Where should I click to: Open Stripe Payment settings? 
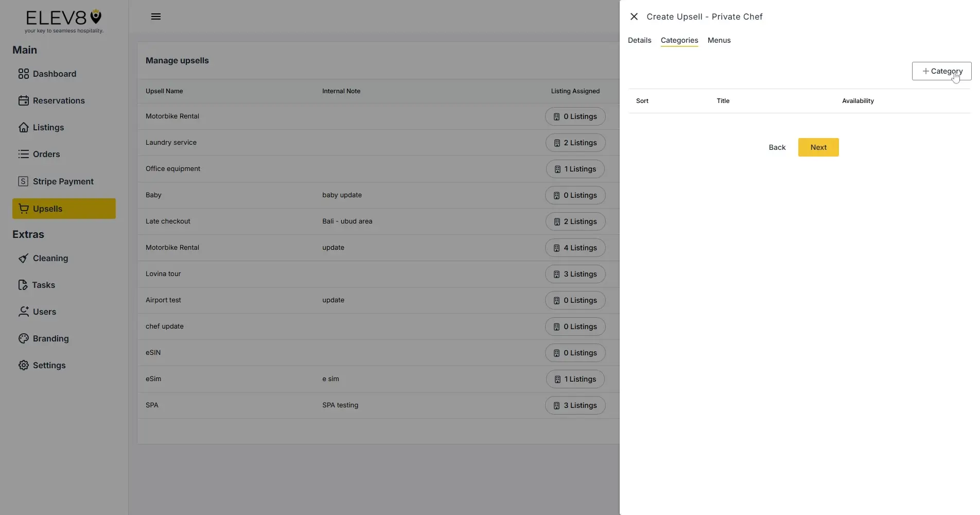tap(24, 181)
